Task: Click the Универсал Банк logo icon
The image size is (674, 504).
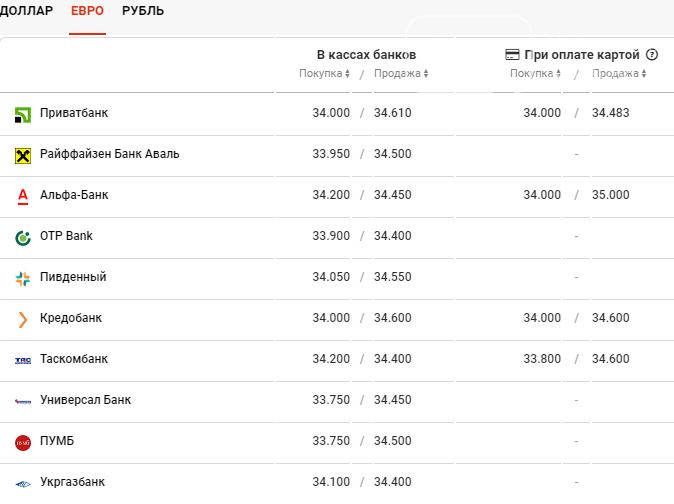Action: (x=23, y=401)
